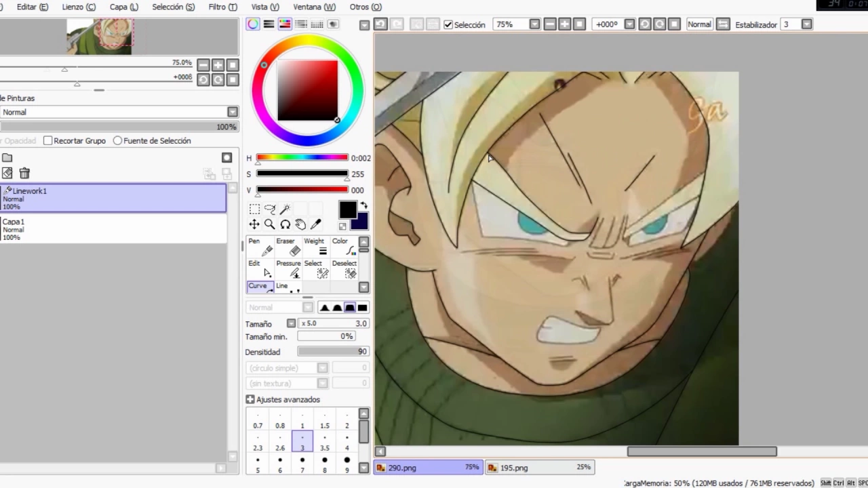Open the Estabilizador value dropdown
Screen dimensions: 868x488
pos(806,24)
